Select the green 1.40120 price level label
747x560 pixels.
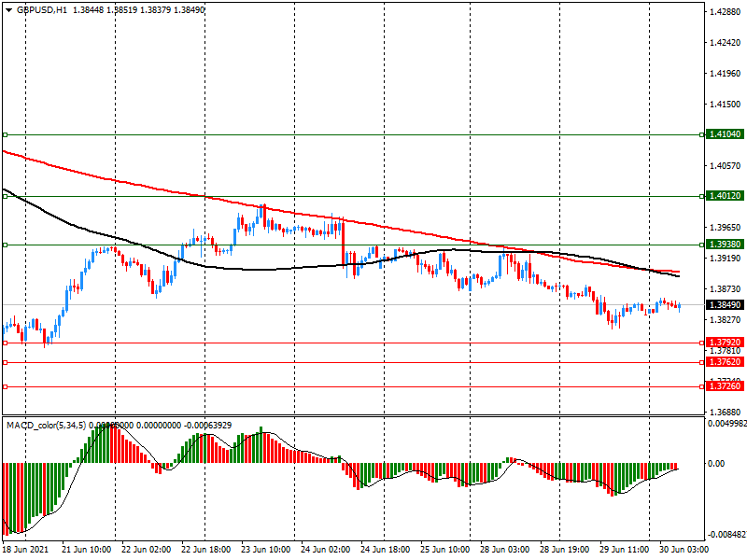725,196
